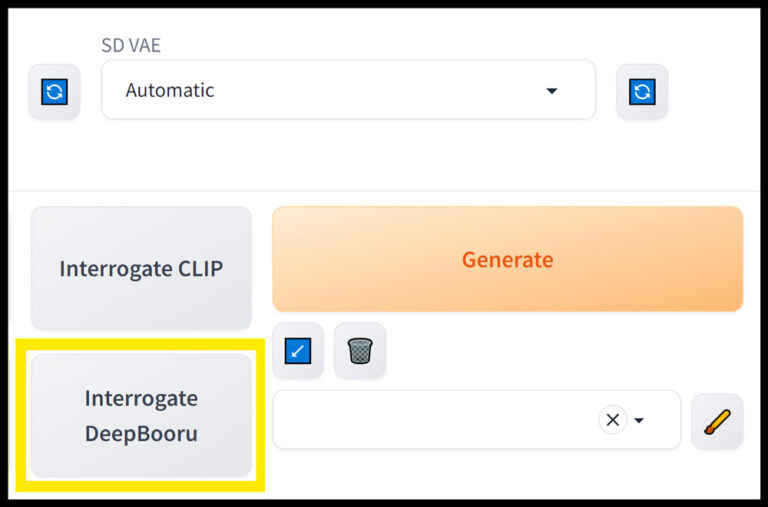Click the 'DeepBooru' word in the highlighted button
The width and height of the screenshot is (768, 507).
pos(141,434)
